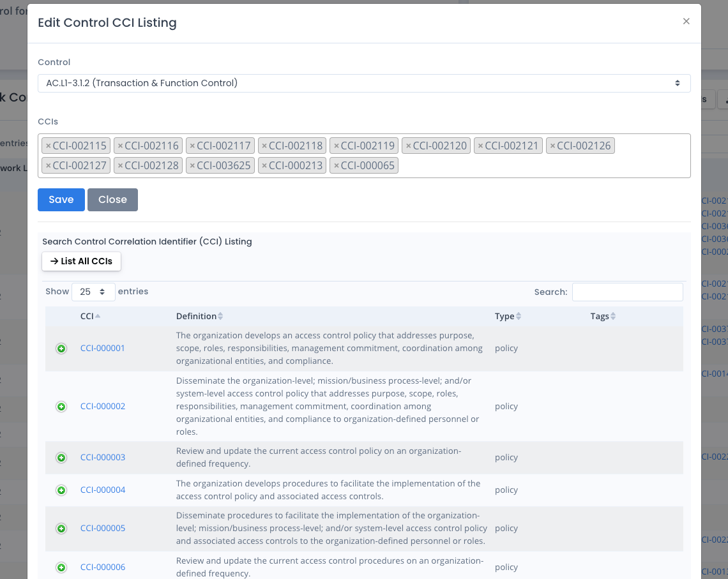Sort table by CCI column
The width and height of the screenshot is (728, 579).
90,317
